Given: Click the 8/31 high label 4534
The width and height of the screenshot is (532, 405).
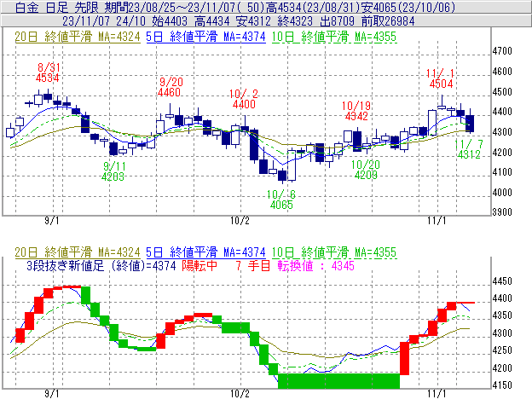Looking at the screenshot, I should [48, 78].
